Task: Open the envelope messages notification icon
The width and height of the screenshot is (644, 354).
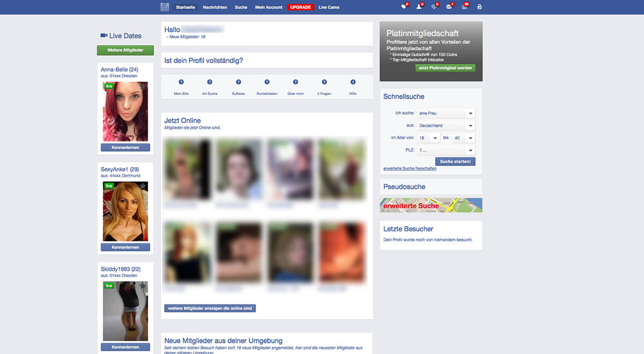Action: coord(449,7)
